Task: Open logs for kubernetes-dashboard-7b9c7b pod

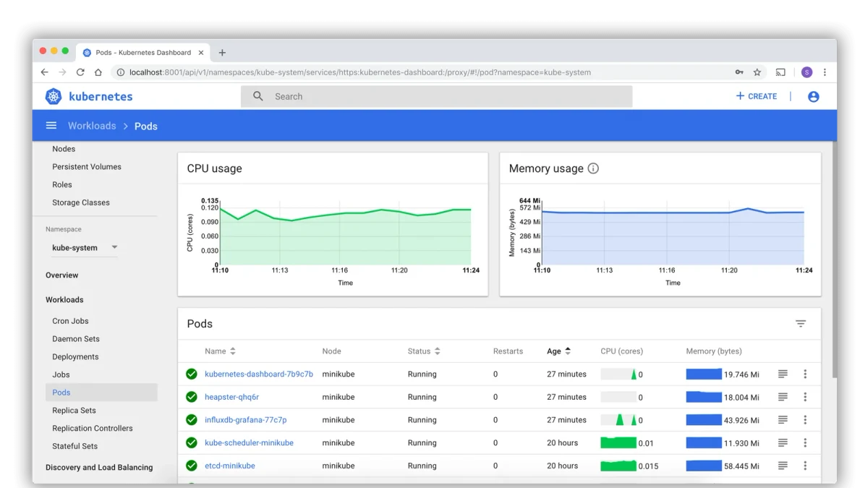Action: tap(783, 374)
